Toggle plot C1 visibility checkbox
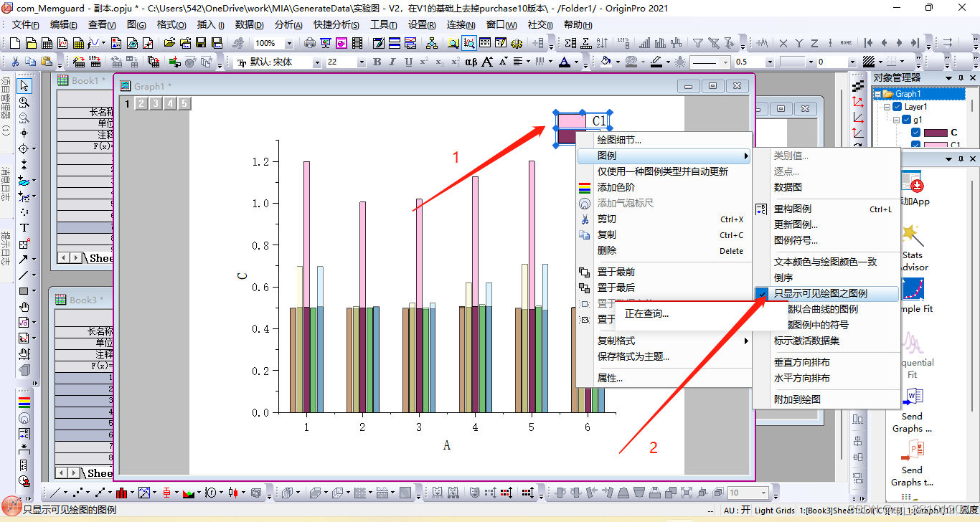980x522 pixels. 916,145
